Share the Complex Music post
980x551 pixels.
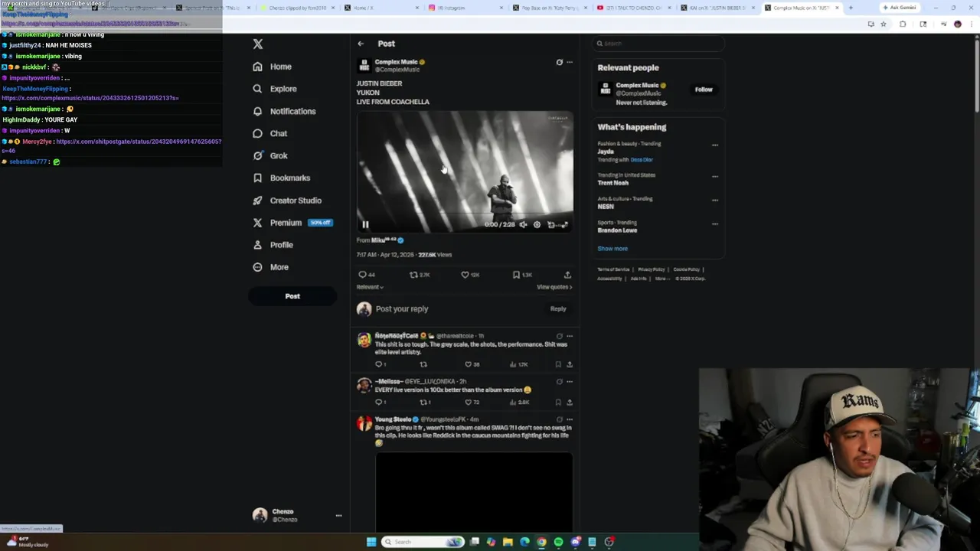point(567,275)
